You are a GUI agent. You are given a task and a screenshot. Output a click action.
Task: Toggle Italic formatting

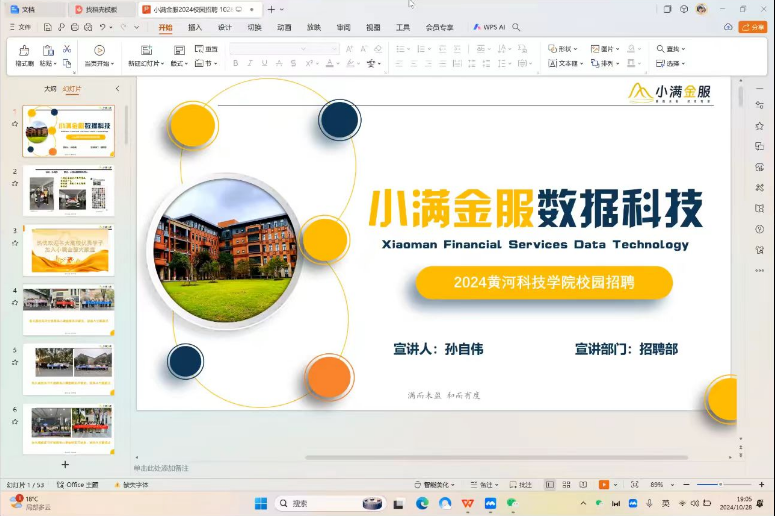click(x=250, y=63)
